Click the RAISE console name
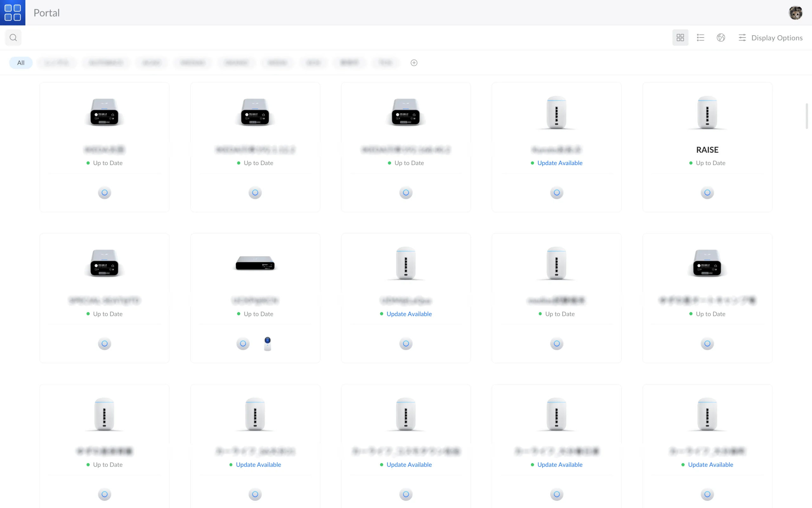Screen dimensions: 812x508 tap(707, 150)
